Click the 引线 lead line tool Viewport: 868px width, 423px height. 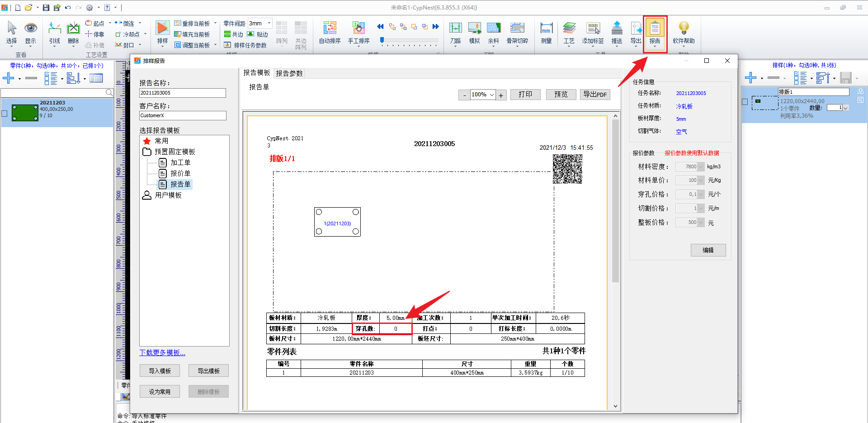coord(55,33)
